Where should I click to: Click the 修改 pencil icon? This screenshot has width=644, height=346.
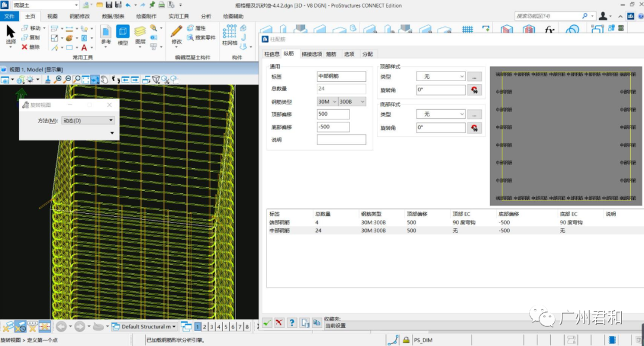177,35
